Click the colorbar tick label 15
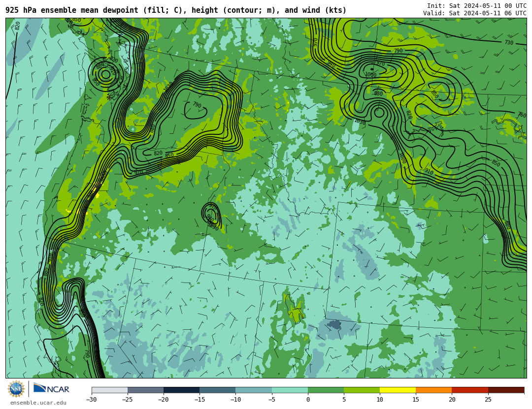 tap(416, 400)
